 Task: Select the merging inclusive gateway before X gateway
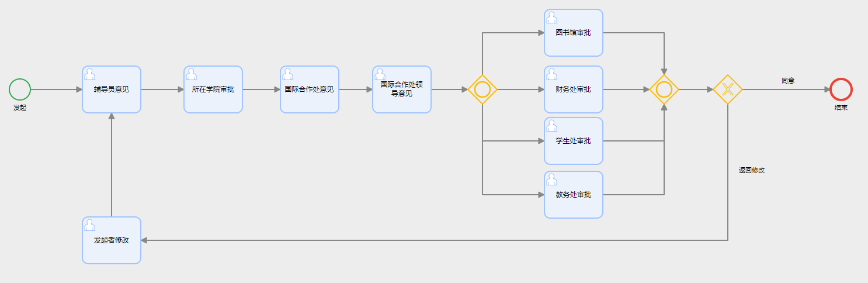(x=664, y=89)
